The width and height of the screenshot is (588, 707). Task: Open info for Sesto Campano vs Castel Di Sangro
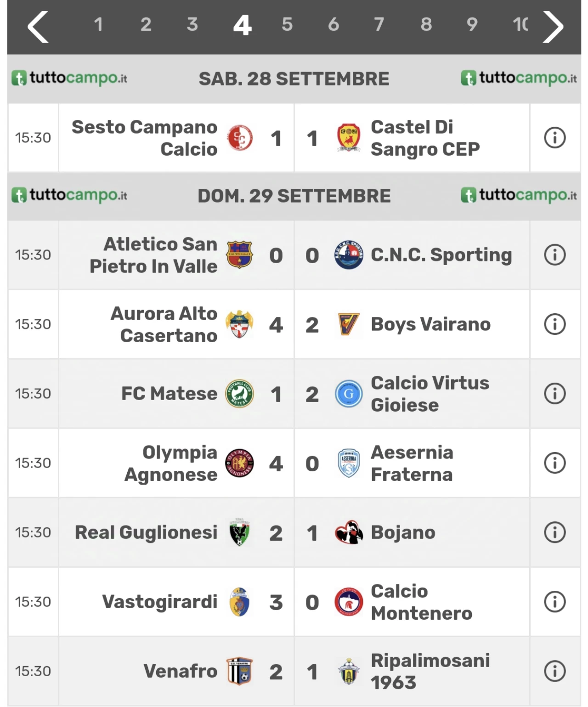(x=554, y=138)
